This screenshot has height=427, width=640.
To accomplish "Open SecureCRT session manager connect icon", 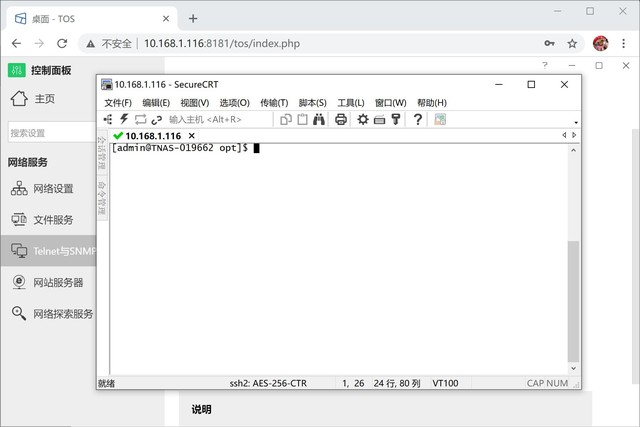I will (108, 119).
